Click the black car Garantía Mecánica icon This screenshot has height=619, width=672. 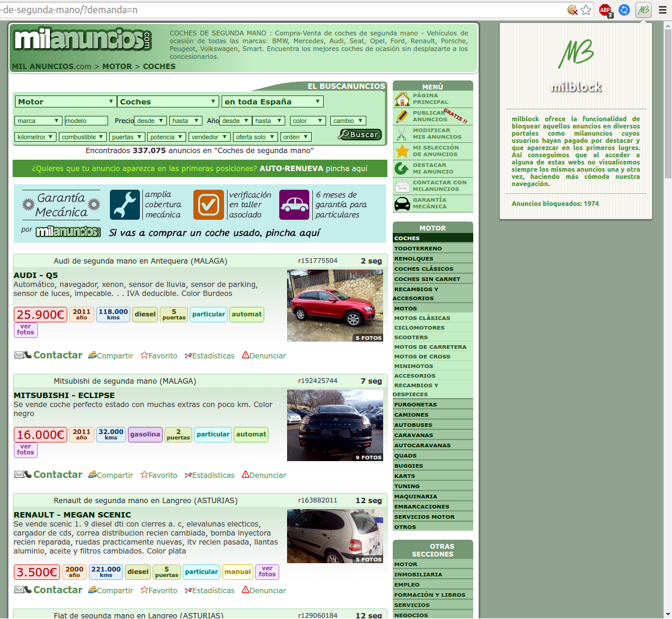tap(402, 204)
